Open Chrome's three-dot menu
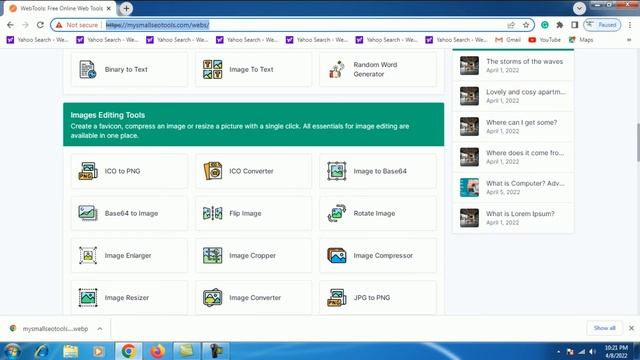Image resolution: width=640 pixels, height=360 pixels. point(630,25)
